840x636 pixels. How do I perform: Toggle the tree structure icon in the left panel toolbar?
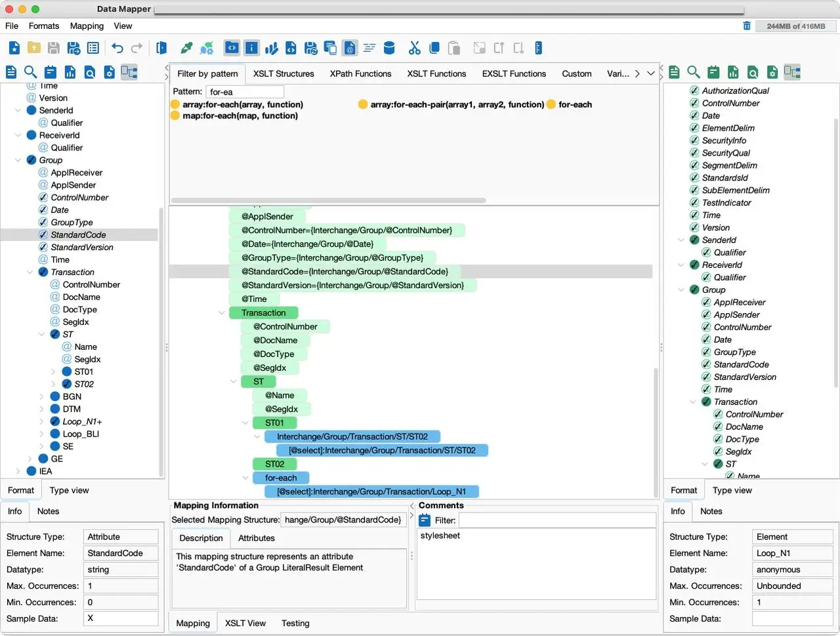coord(129,72)
